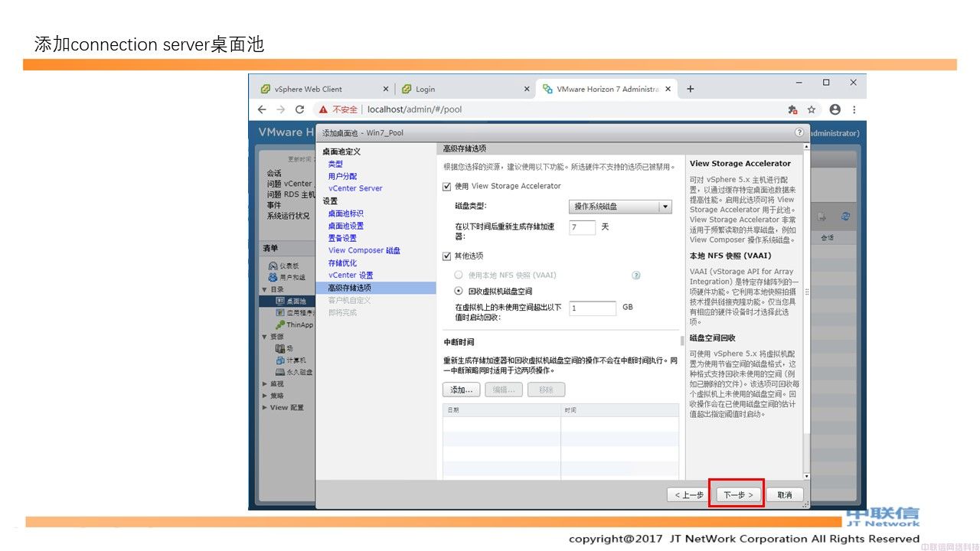Click the 不安全 warning triangle icon
This screenshot has height=551, width=980.
323,109
